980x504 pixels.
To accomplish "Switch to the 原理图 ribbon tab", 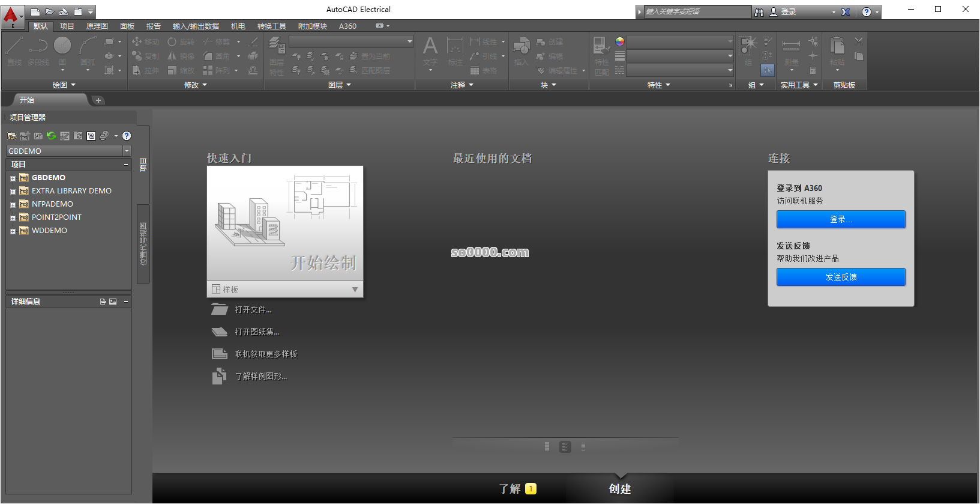I will click(97, 26).
